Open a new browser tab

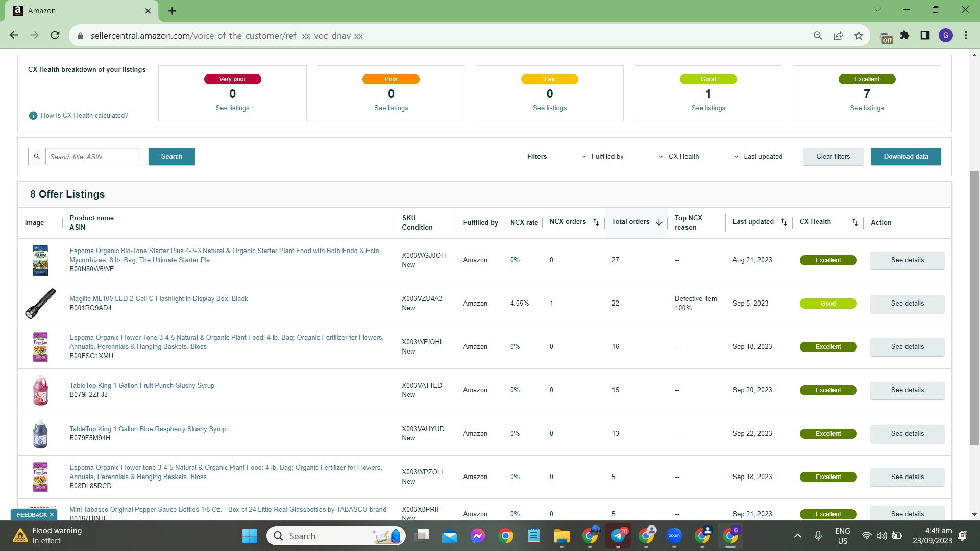tap(172, 11)
